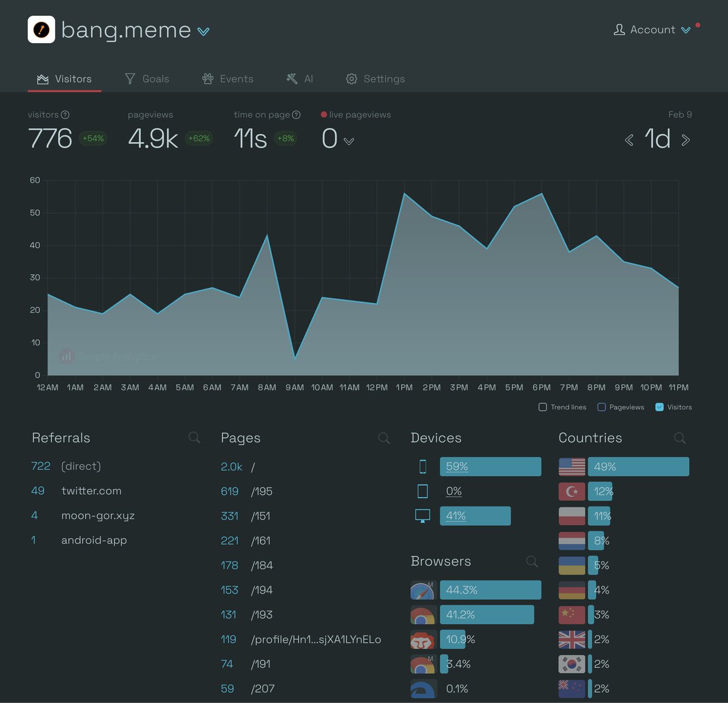
Task: Select the android-app referral
Action: coord(94,540)
